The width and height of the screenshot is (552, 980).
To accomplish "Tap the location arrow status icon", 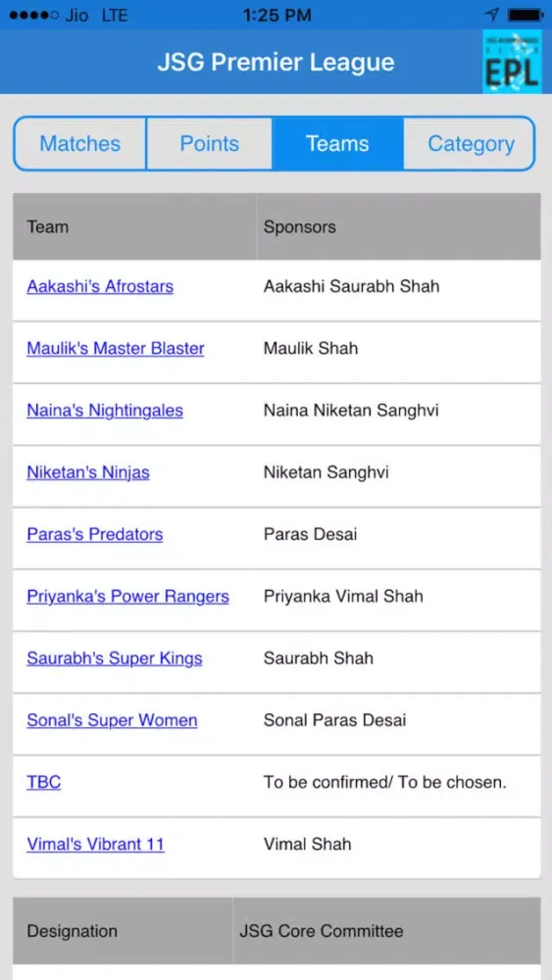I will (x=492, y=15).
